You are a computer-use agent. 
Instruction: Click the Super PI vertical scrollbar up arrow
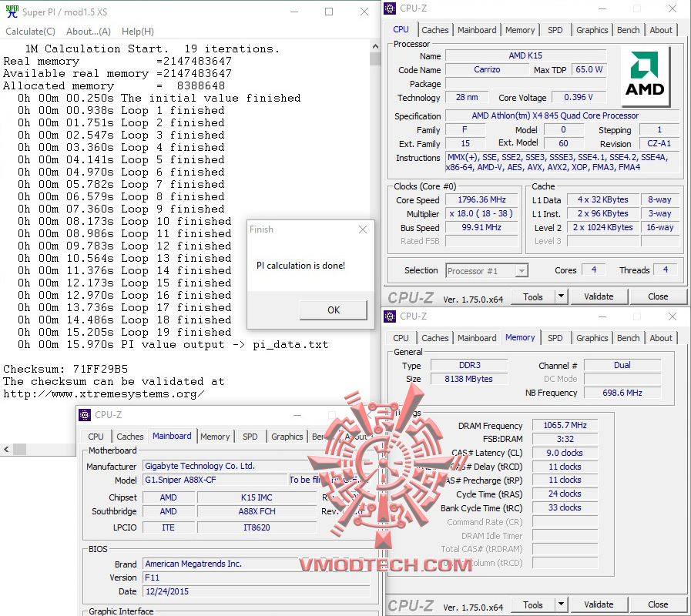point(375,46)
